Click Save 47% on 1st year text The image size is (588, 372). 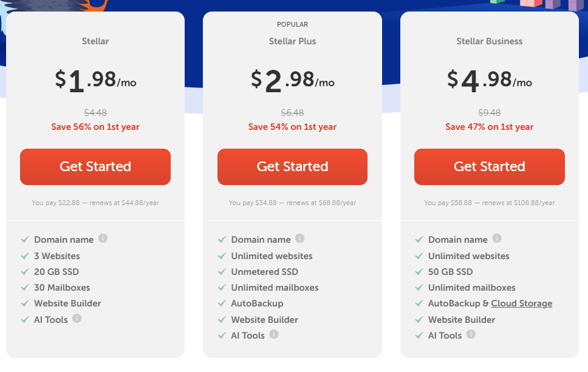tap(490, 127)
